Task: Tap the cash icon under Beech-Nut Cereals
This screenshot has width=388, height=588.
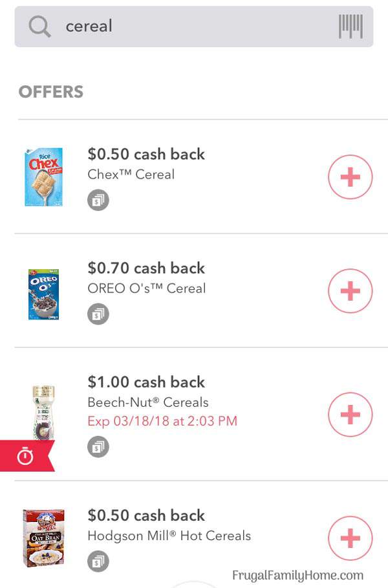Action: 98,446
